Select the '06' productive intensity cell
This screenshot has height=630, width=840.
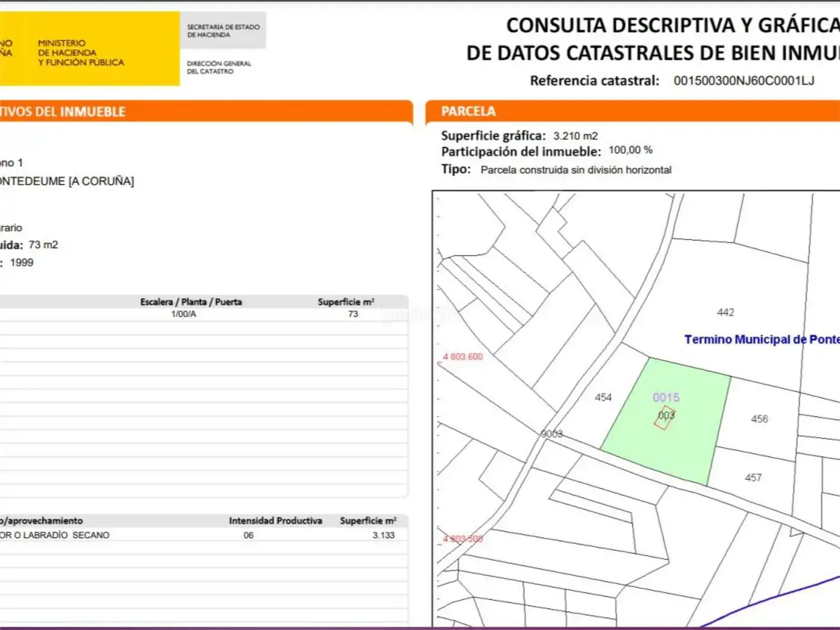click(248, 535)
